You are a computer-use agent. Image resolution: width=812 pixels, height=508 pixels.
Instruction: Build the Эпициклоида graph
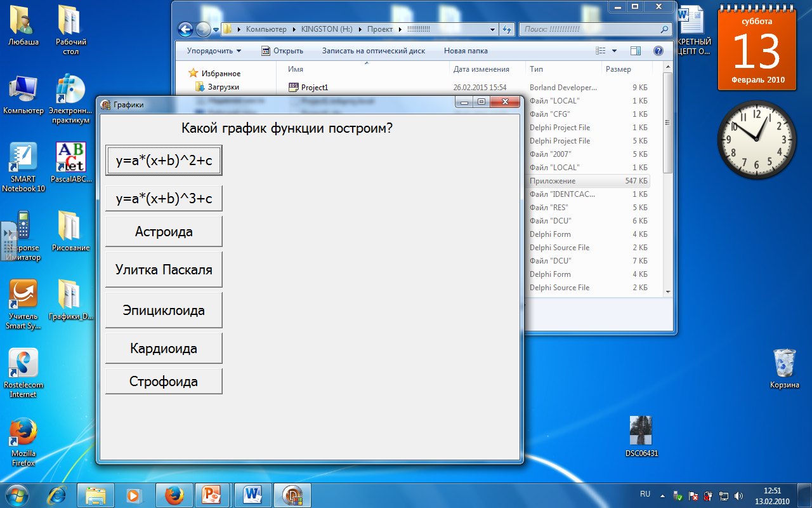164,311
